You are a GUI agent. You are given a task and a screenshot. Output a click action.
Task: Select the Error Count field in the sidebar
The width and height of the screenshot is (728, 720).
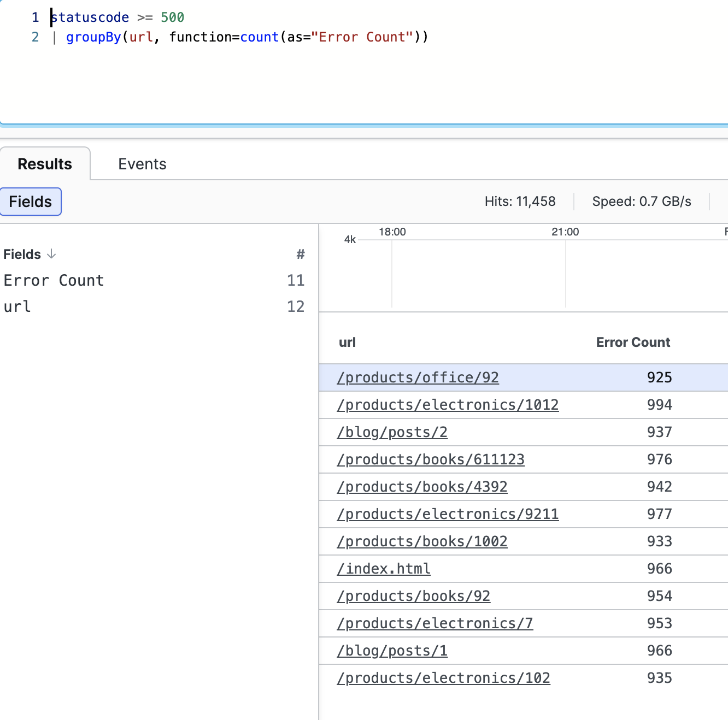[x=54, y=280]
